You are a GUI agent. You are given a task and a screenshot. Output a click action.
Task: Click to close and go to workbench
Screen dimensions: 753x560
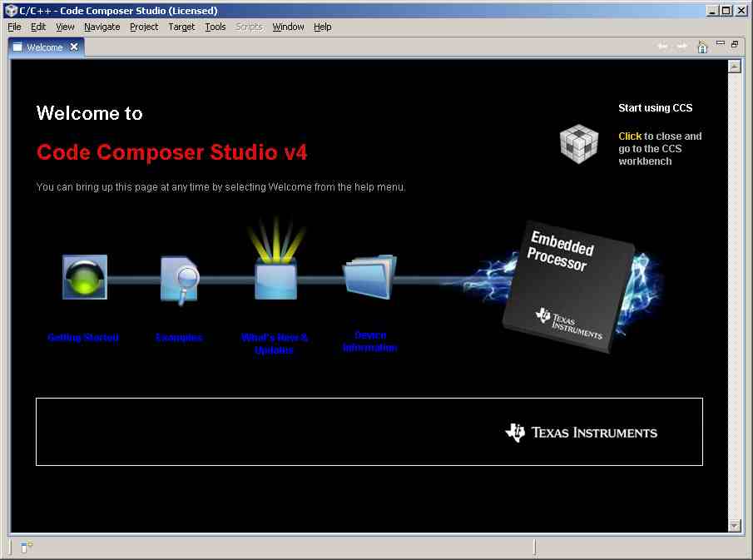pyautogui.click(x=660, y=149)
